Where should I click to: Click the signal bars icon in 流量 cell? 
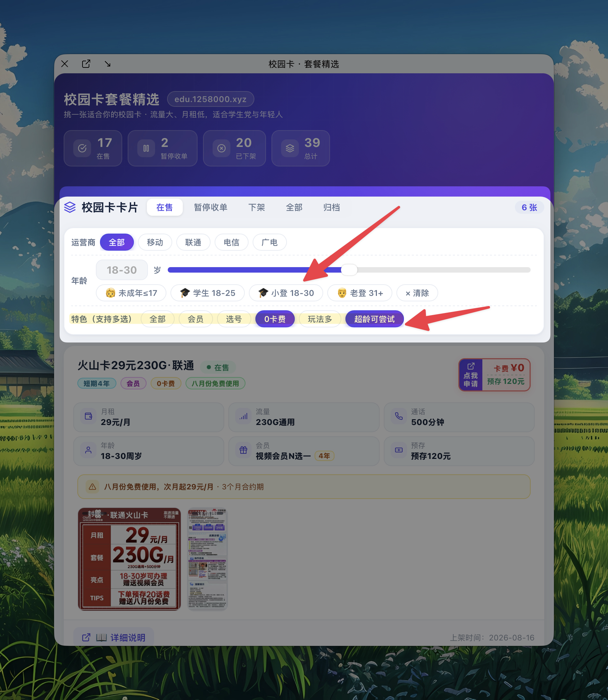tap(243, 416)
